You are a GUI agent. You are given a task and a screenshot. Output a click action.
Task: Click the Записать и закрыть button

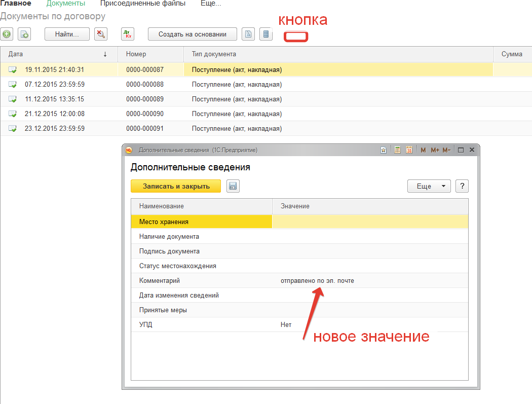coord(176,186)
